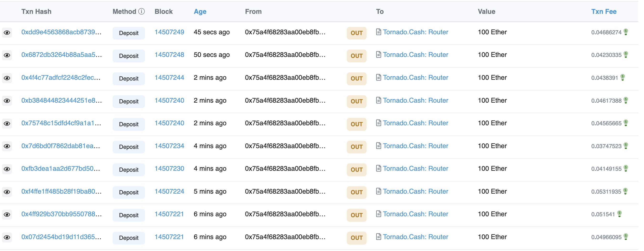
Task: Click '5 mins ago' age cell
Action: click(210, 192)
